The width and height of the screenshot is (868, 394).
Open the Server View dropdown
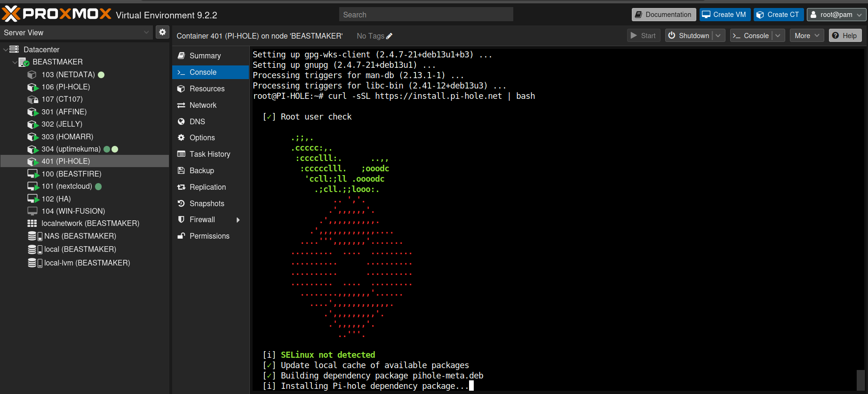pyautogui.click(x=76, y=32)
